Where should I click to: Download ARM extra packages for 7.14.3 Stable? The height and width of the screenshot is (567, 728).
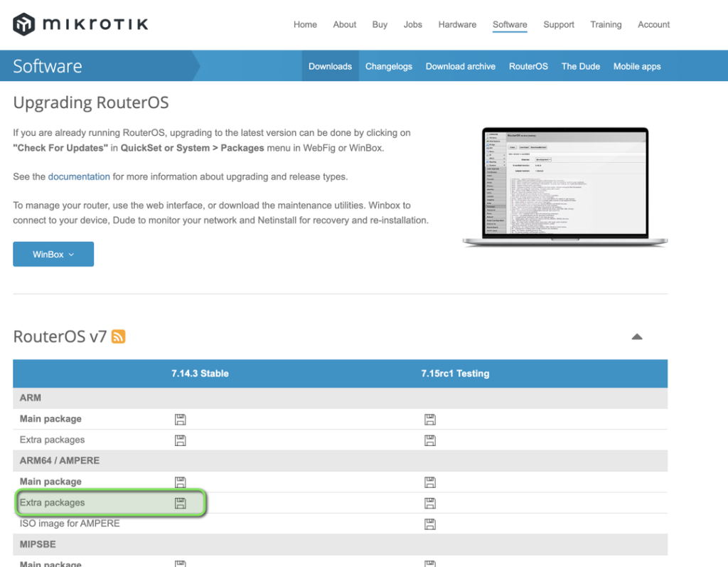click(x=180, y=440)
